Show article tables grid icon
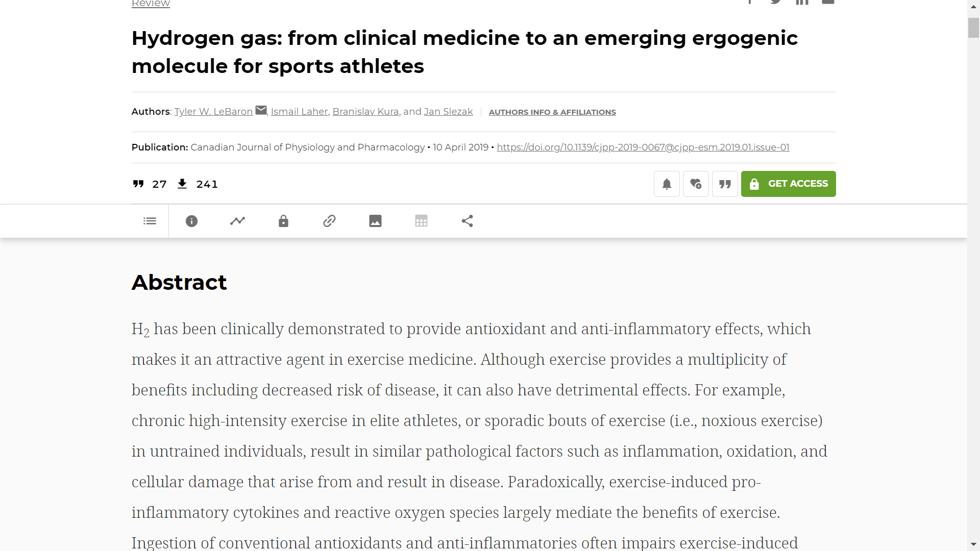Image resolution: width=980 pixels, height=551 pixels. point(421,221)
